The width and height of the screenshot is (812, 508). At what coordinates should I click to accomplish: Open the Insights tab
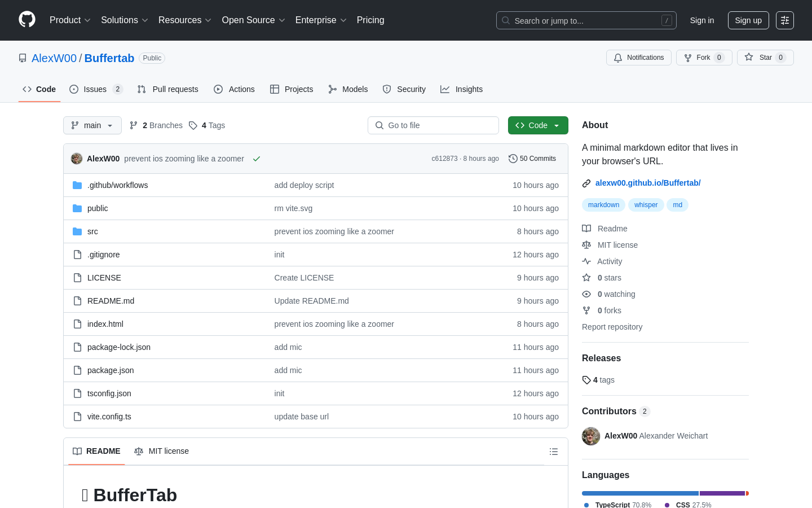click(x=461, y=89)
